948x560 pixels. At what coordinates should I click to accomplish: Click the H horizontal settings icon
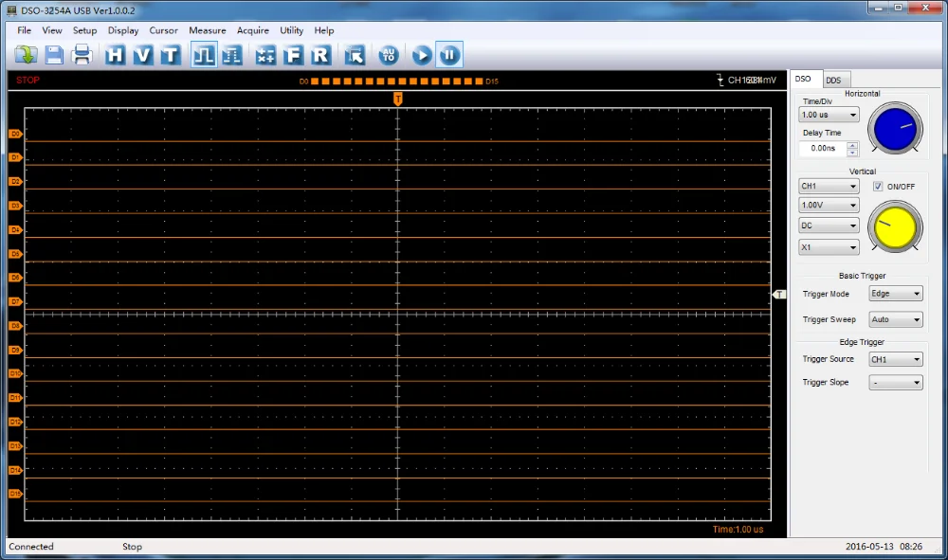(115, 55)
